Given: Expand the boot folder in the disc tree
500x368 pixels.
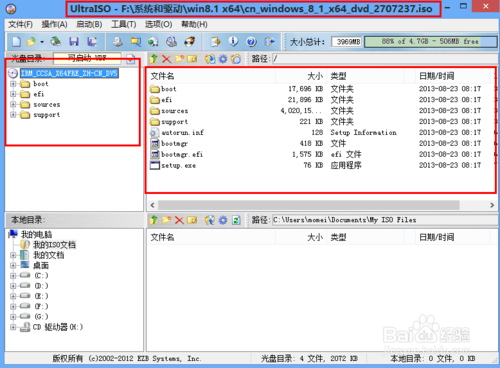Looking at the screenshot, I should (x=13, y=84).
